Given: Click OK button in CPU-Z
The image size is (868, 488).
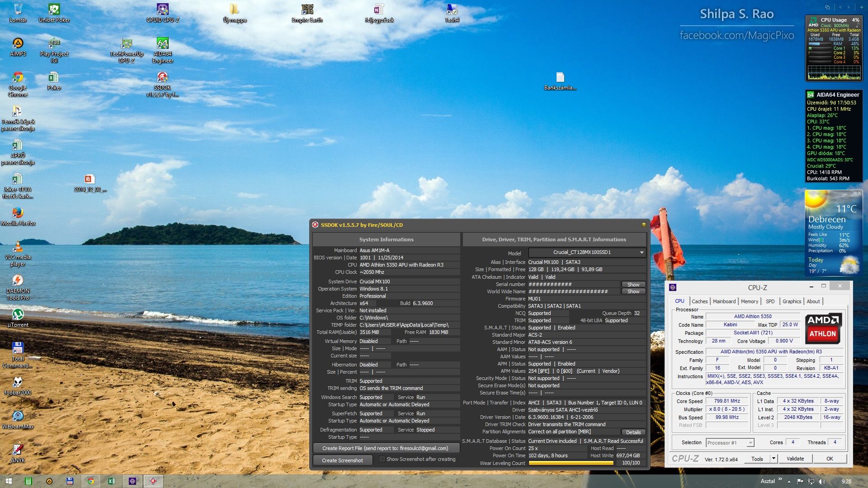Looking at the screenshot, I should point(830,459).
